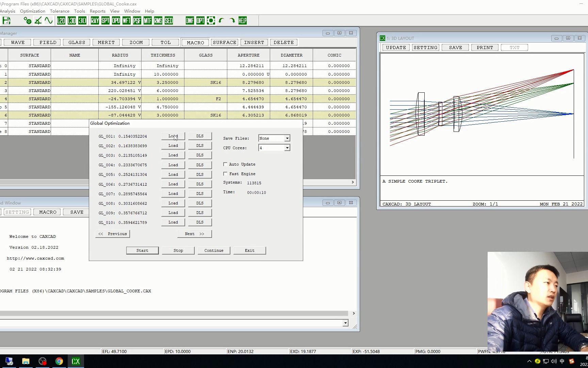Image resolution: width=588 pixels, height=368 pixels.
Task: Click the Next >> button
Action: 195,234
